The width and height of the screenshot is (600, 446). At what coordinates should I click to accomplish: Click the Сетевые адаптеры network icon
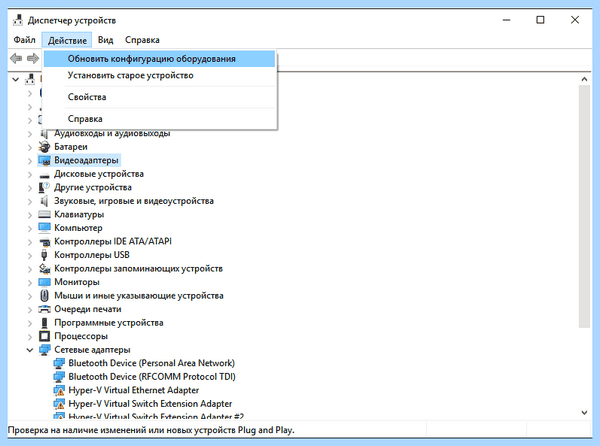click(44, 350)
